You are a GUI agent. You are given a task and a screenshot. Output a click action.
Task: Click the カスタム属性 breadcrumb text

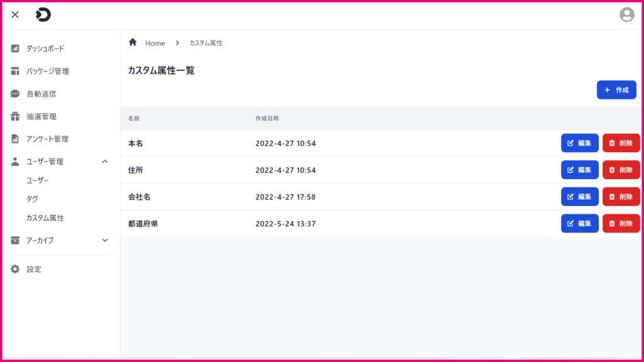pos(206,43)
